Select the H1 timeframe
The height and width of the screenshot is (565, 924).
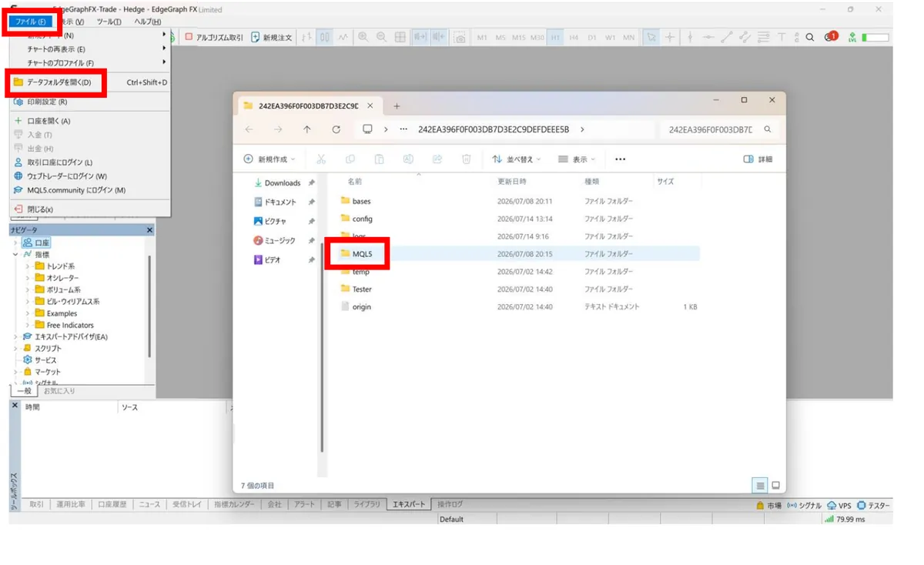pos(555,38)
